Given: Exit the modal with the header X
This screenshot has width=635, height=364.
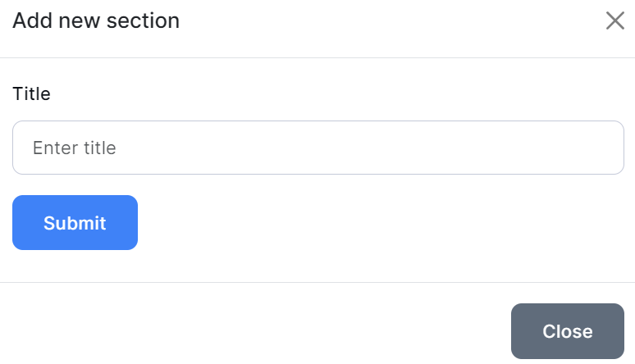Looking at the screenshot, I should point(614,21).
